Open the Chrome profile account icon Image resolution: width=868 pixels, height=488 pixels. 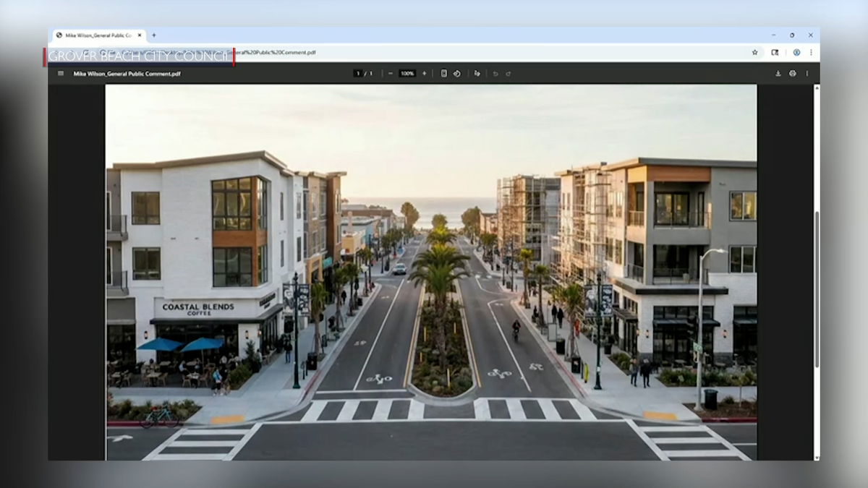point(796,52)
